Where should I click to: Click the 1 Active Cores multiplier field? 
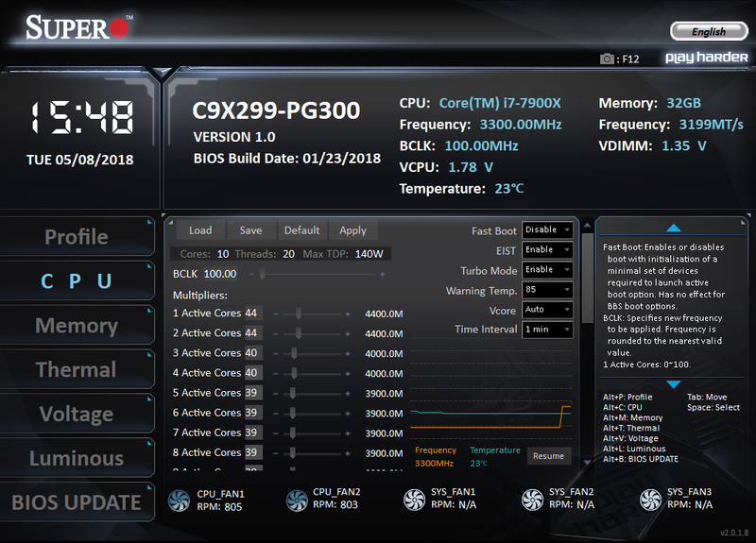pos(253,314)
